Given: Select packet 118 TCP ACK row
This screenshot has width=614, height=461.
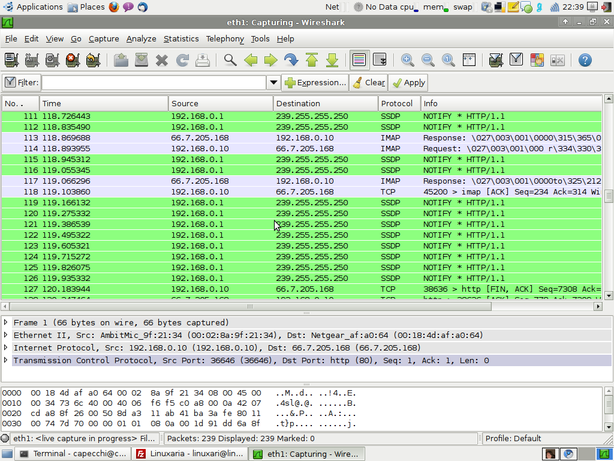Looking at the screenshot, I should (302, 192).
